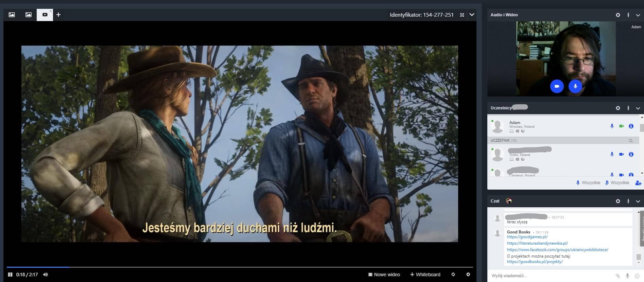Toggle Adam's green camera icon
The height and width of the screenshot is (282, 644).
click(622, 126)
